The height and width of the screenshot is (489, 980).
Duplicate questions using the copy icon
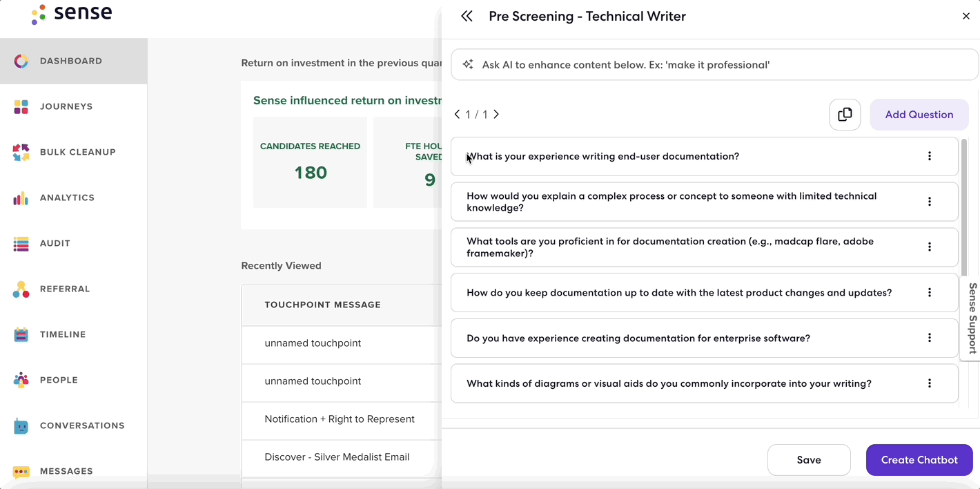(845, 115)
